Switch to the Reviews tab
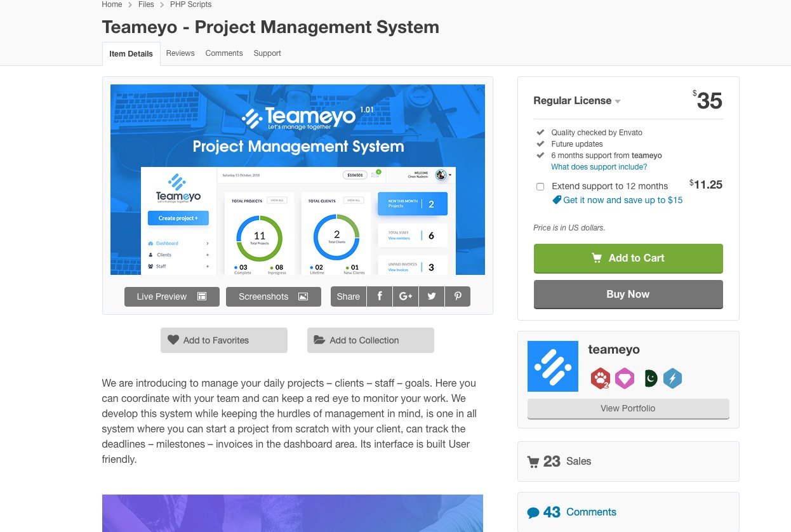Screen dimensions: 791x532 180,53
